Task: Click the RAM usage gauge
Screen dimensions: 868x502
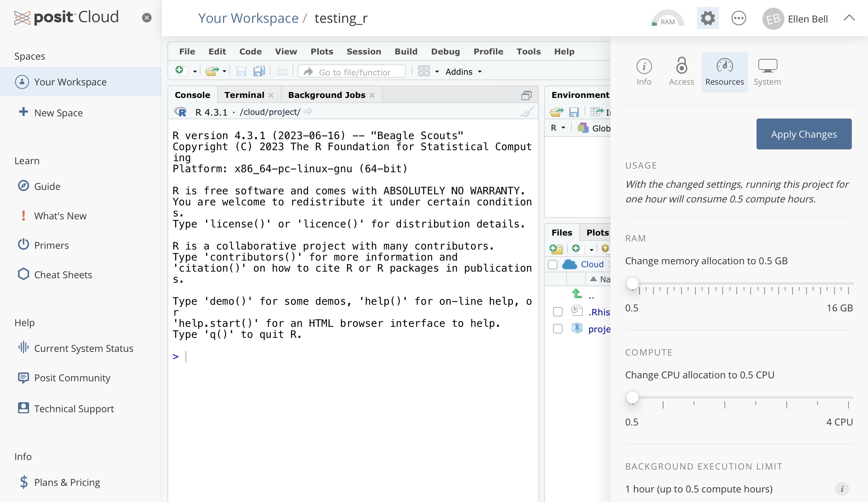Action: tap(667, 19)
